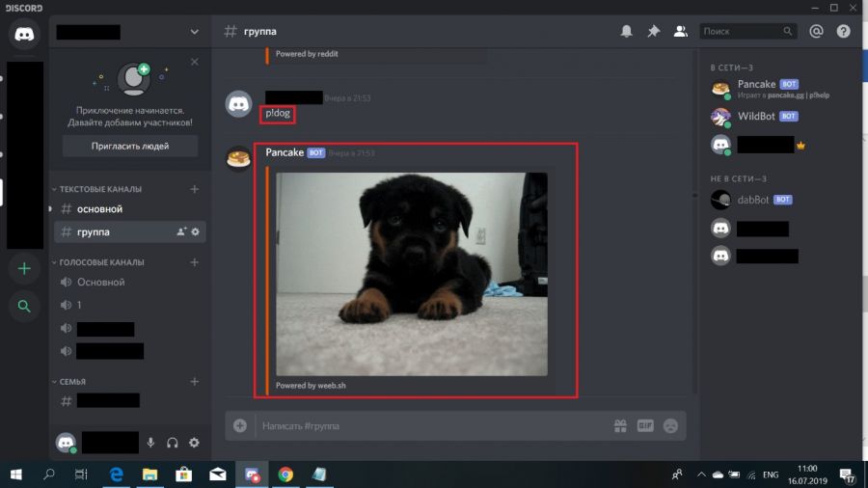Open mentions @ icon
The image size is (868, 488).
816,32
